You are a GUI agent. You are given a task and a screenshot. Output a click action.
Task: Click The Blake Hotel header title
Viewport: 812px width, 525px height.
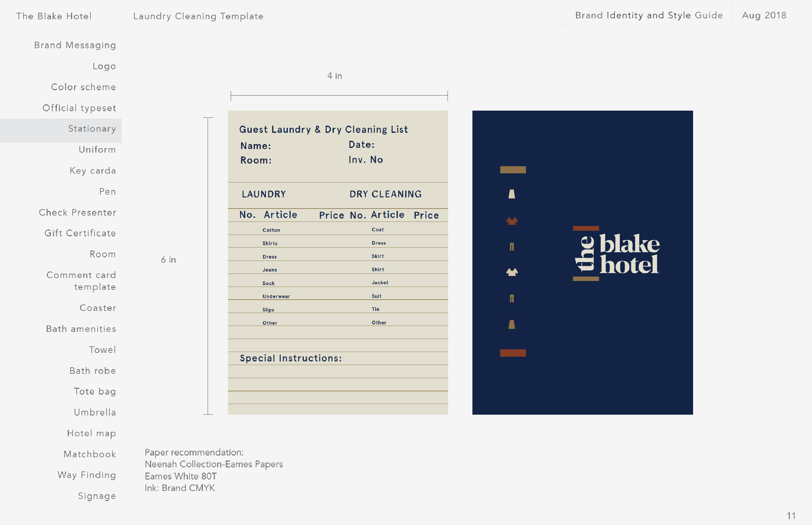[54, 16]
